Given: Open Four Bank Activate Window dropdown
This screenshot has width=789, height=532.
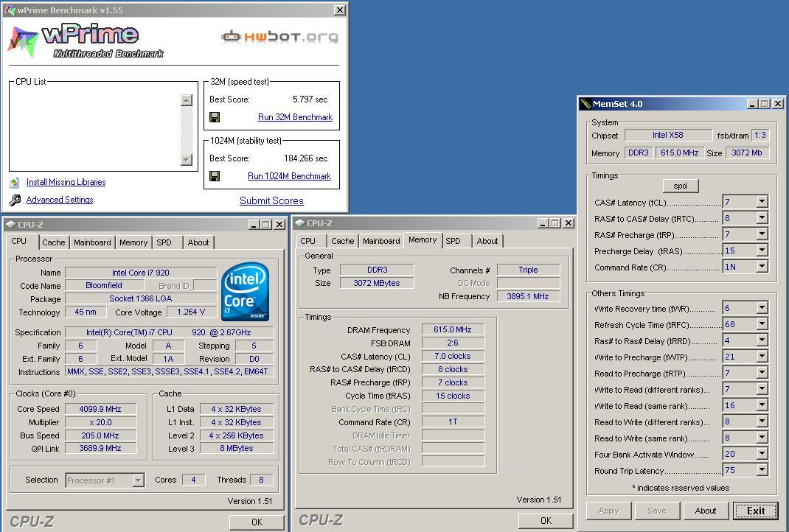Looking at the screenshot, I should [x=762, y=454].
